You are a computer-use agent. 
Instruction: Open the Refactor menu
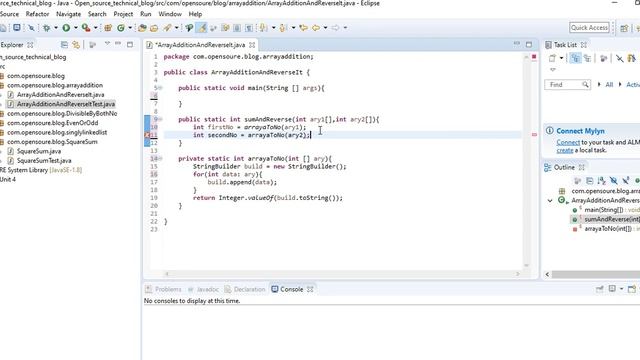[x=37, y=14]
